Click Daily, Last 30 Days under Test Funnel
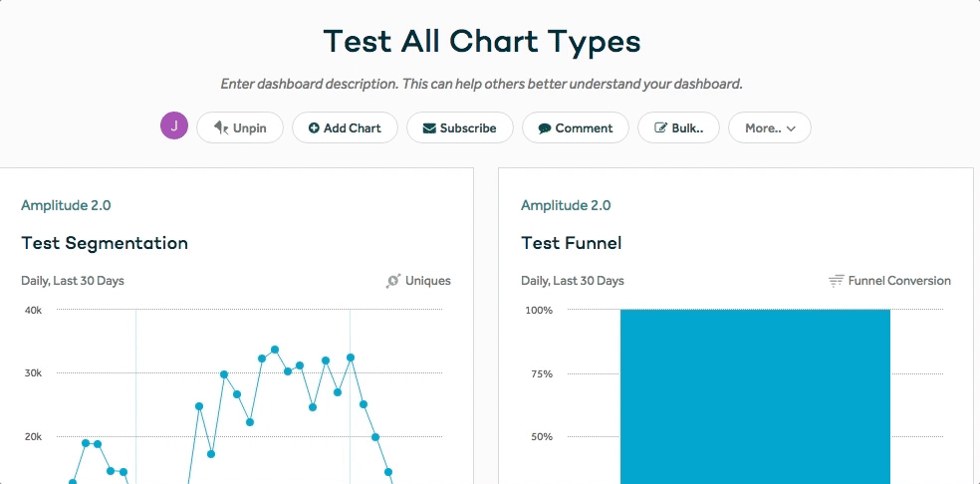 573,281
